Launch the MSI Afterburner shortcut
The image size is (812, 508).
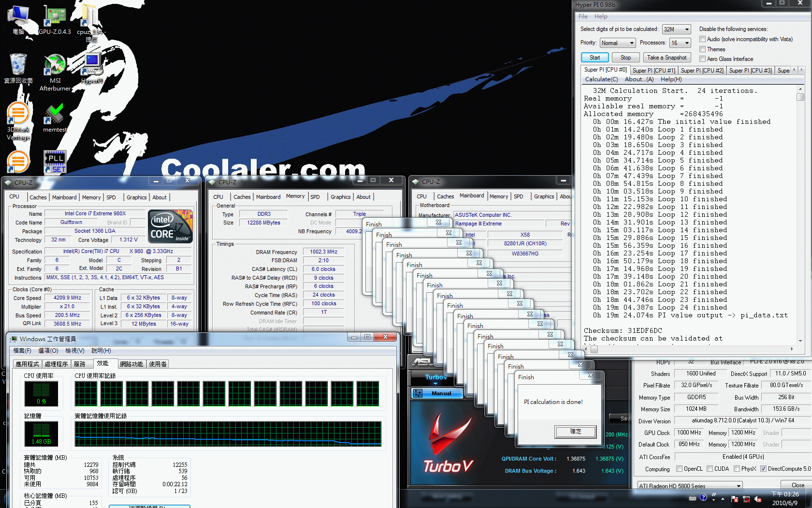[55, 73]
